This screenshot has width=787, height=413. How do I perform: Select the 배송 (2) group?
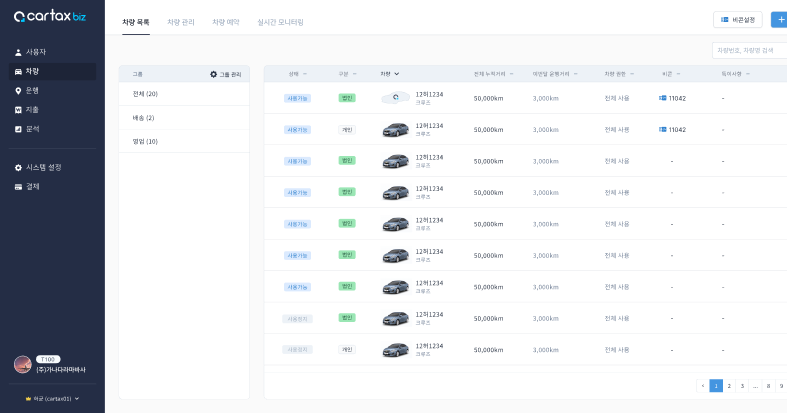[184, 118]
